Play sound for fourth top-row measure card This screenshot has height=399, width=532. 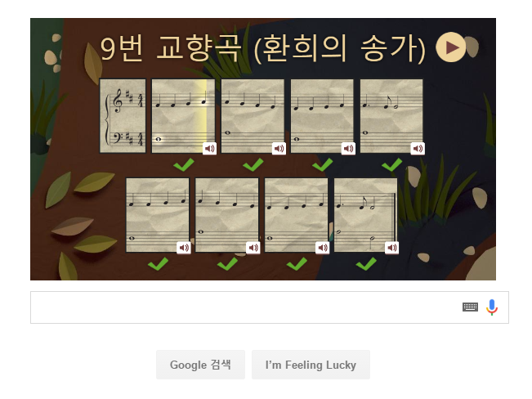[x=418, y=148]
